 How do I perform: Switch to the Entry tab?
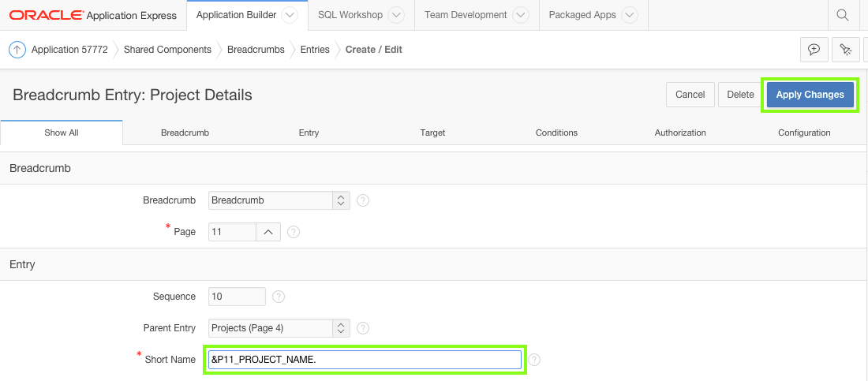309,133
